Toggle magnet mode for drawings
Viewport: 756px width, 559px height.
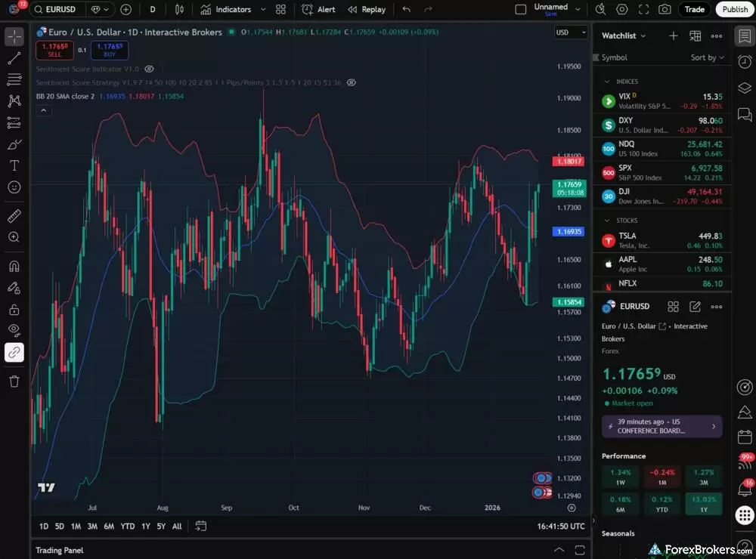tap(14, 266)
